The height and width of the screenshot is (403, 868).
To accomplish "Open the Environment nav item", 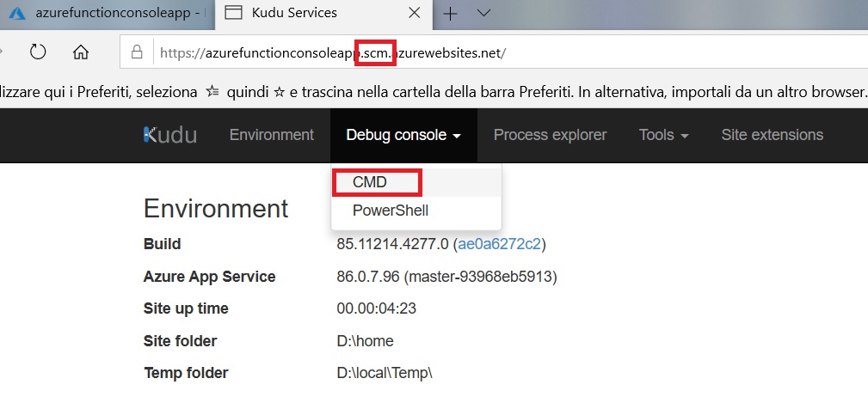I will (271, 135).
